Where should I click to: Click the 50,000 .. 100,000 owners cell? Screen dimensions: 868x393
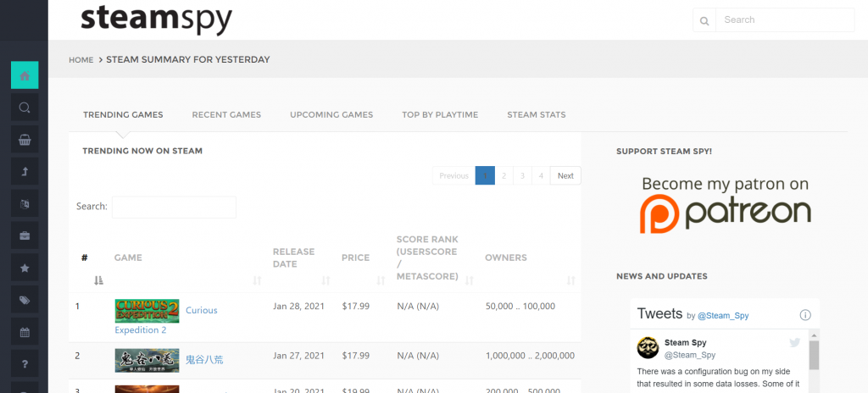[520, 306]
